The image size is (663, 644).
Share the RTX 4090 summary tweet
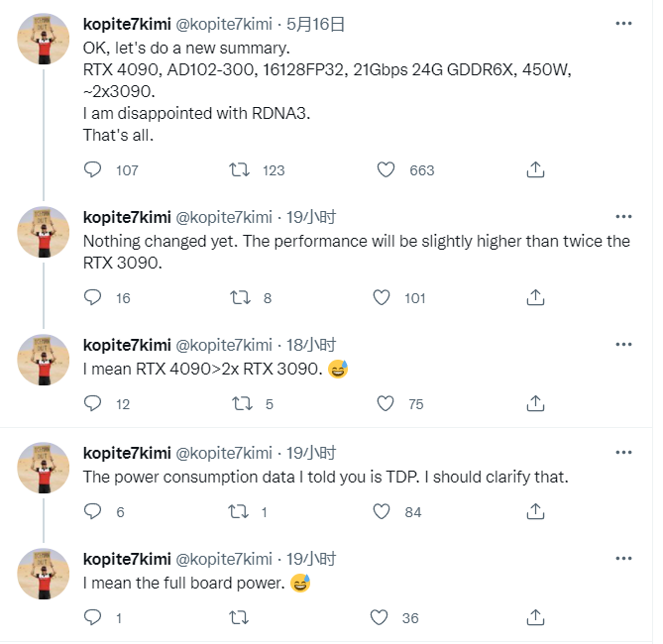point(535,169)
